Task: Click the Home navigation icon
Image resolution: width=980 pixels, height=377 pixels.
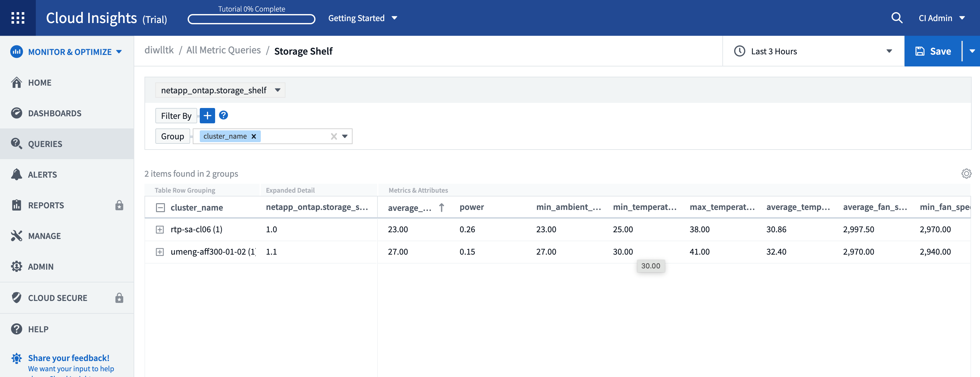Action: pyautogui.click(x=16, y=82)
